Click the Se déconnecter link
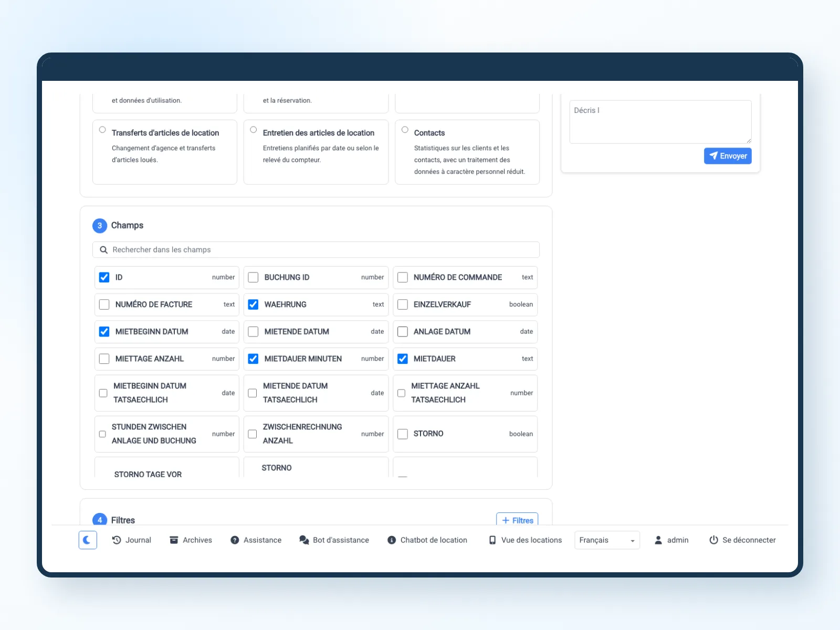The height and width of the screenshot is (630, 840). coord(742,540)
